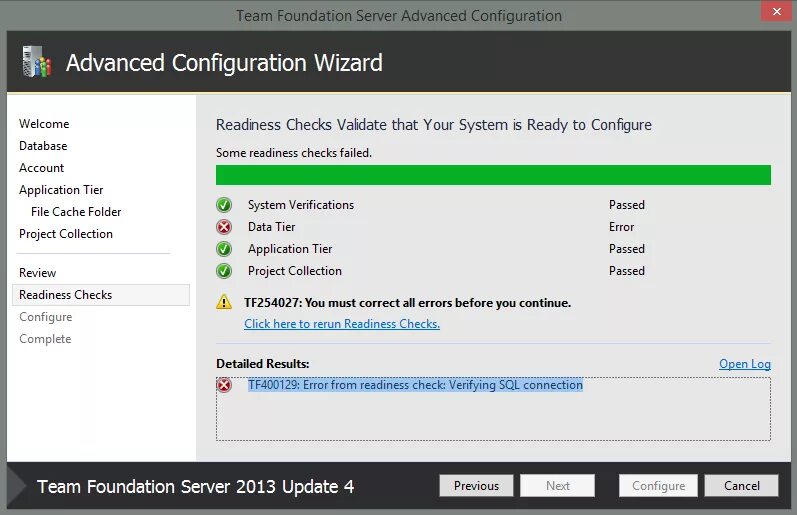The image size is (797, 515).
Task: Click the red error icon beside Data Tier
Action: [x=224, y=227]
